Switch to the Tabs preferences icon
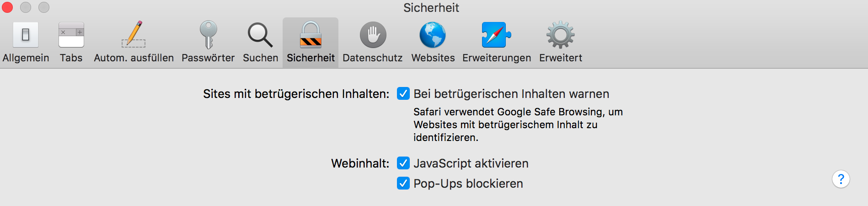Image resolution: width=868 pixels, height=206 pixels. (x=71, y=35)
